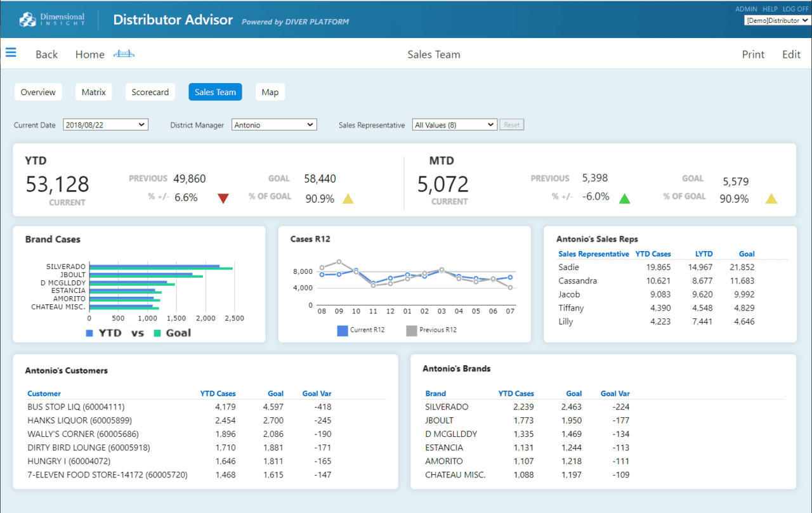Click the yellow triangle beside MTD 90.9% of goal
Image resolution: width=812 pixels, height=513 pixels.
(771, 198)
